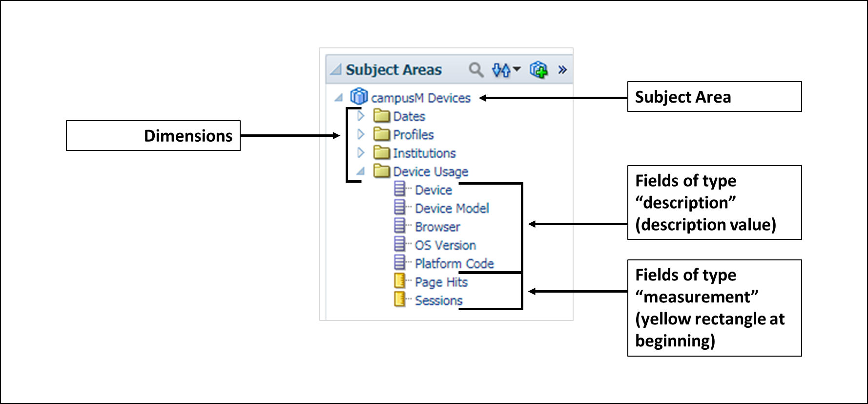Click the campusM Devices cube icon
The width and height of the screenshot is (868, 404).
click(x=359, y=96)
